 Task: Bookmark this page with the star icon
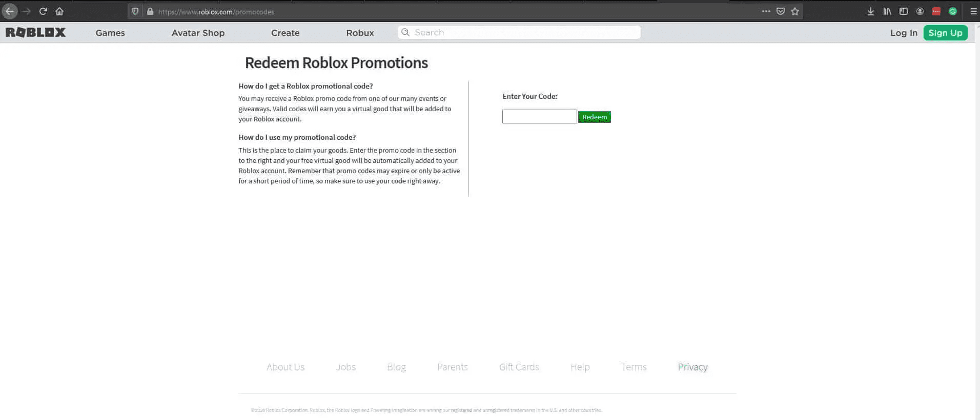tap(795, 11)
